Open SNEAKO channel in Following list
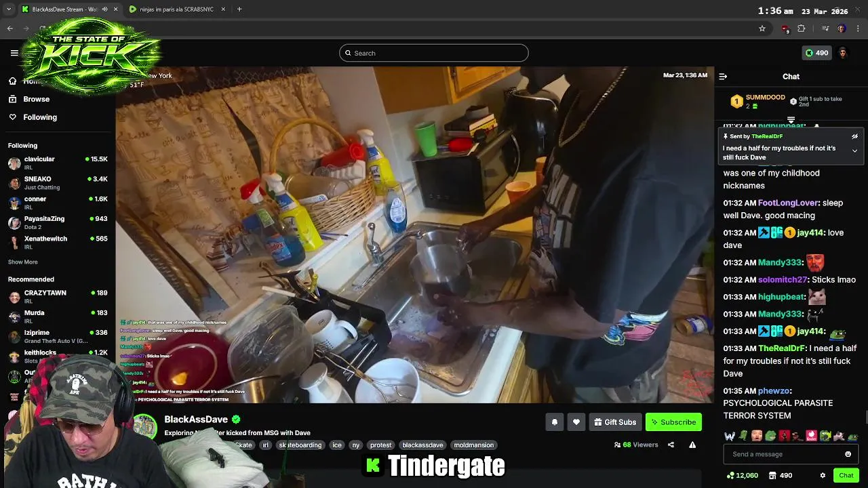This screenshot has height=488, width=868. 58,183
